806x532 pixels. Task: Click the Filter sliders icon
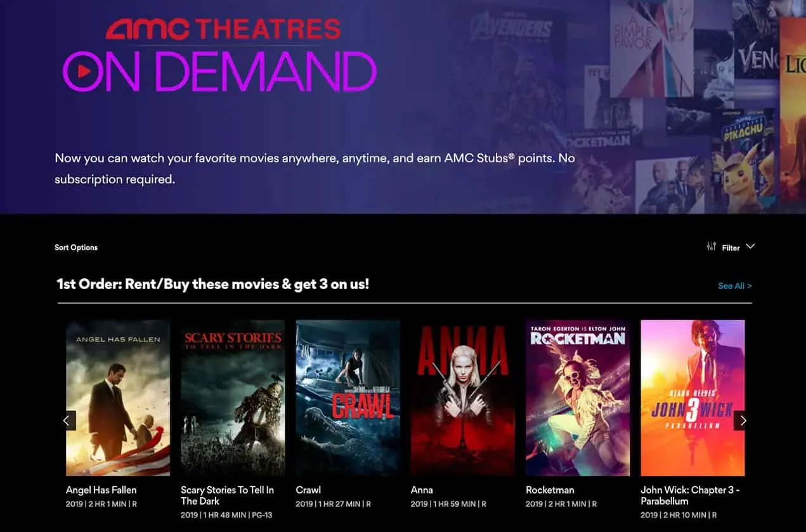tap(712, 247)
